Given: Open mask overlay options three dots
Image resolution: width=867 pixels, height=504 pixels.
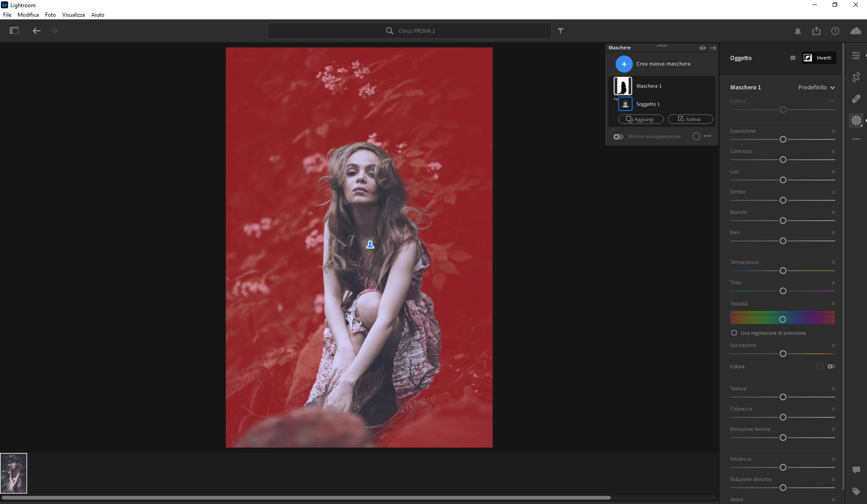Looking at the screenshot, I should tap(708, 136).
